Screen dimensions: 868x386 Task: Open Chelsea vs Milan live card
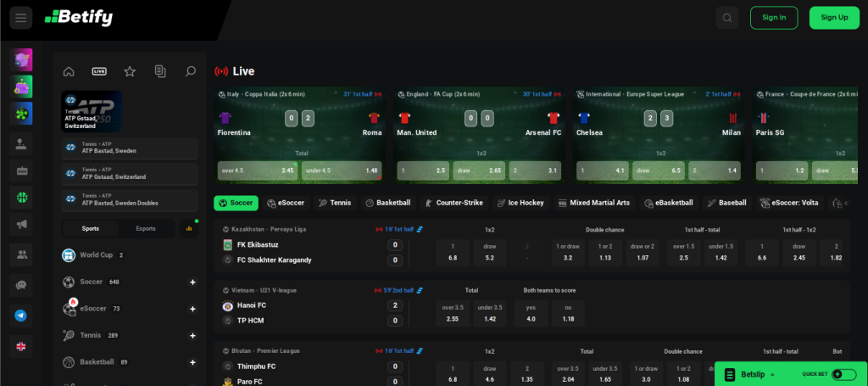coord(660,135)
